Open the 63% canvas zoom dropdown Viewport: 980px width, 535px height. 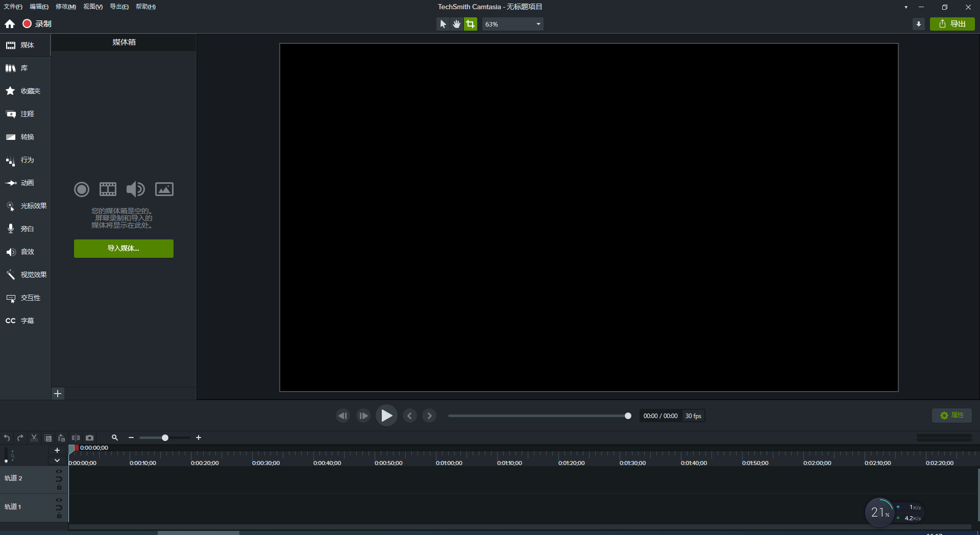[512, 23]
